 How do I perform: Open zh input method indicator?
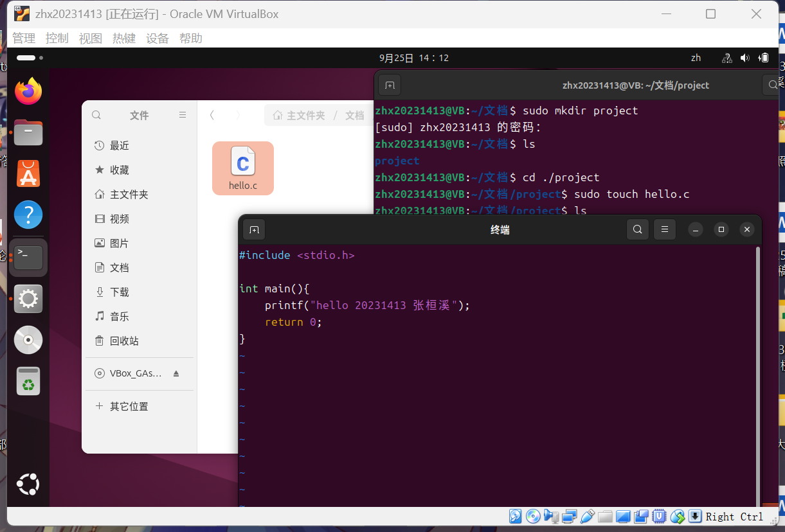(x=696, y=58)
